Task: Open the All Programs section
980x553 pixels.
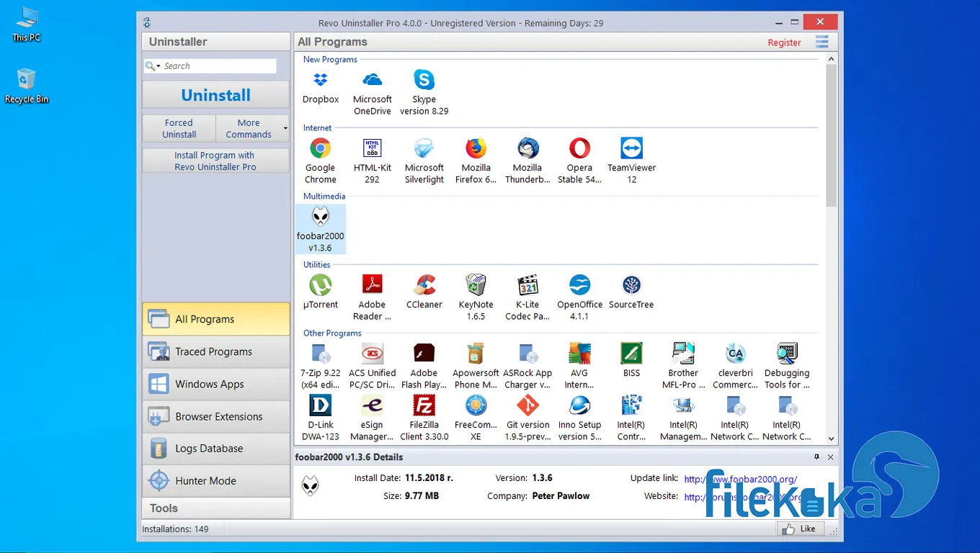Action: tap(216, 319)
